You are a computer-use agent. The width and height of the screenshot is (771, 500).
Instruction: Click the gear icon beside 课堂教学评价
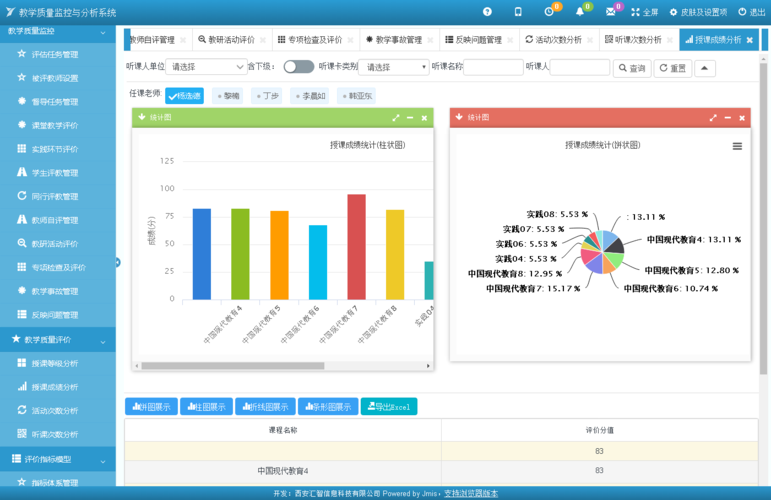(x=22, y=124)
